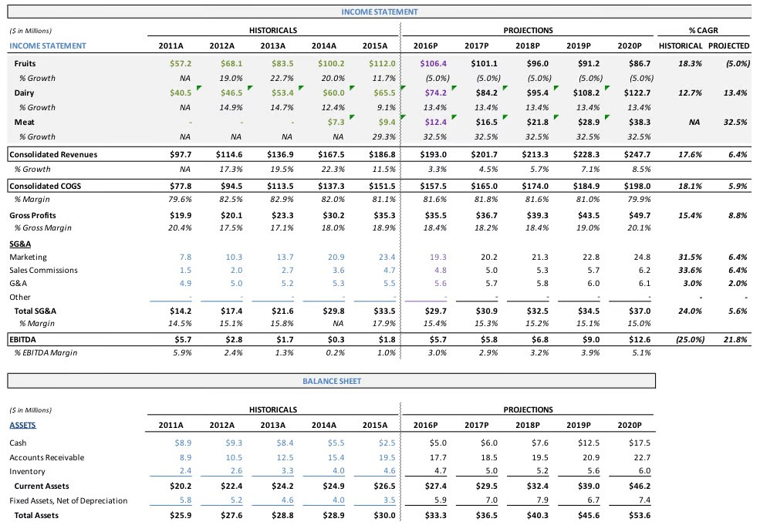Viewport: 760px width, 532px height.
Task: Click the Current Assets label
Action: (41, 486)
